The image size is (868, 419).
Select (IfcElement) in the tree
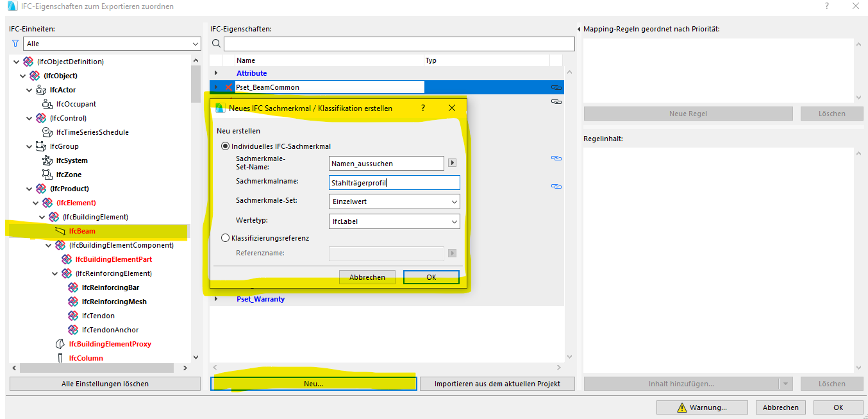pos(76,203)
